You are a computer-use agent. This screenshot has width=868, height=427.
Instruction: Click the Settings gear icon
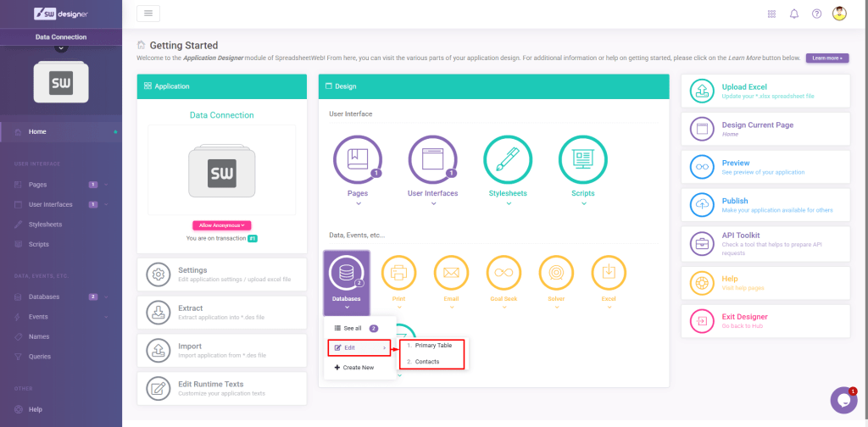coord(159,274)
